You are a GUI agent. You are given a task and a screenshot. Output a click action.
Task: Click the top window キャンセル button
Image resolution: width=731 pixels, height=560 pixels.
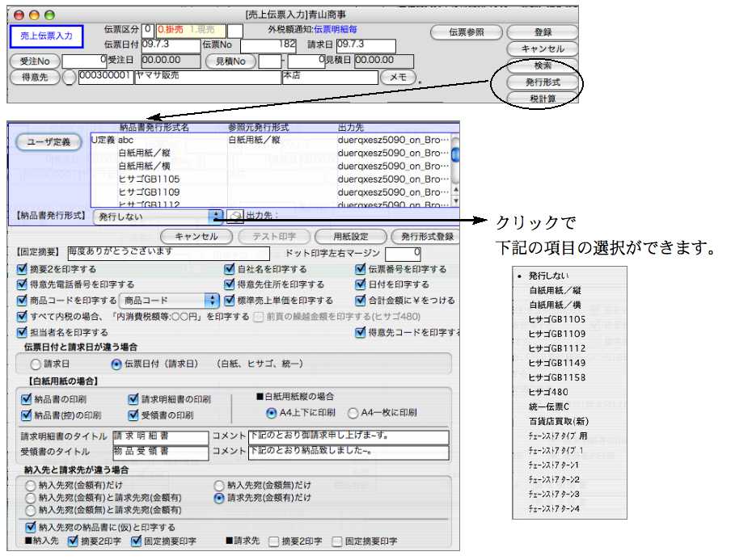[543, 49]
